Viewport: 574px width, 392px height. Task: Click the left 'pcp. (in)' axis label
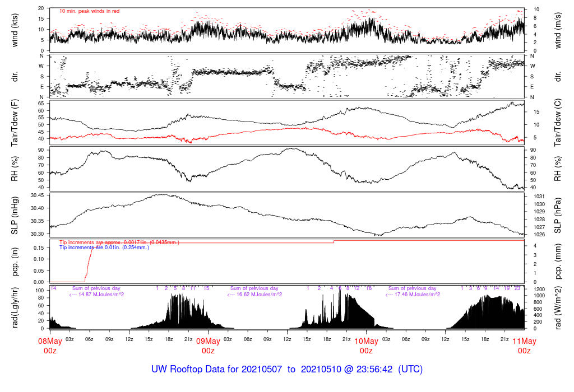coord(15,261)
